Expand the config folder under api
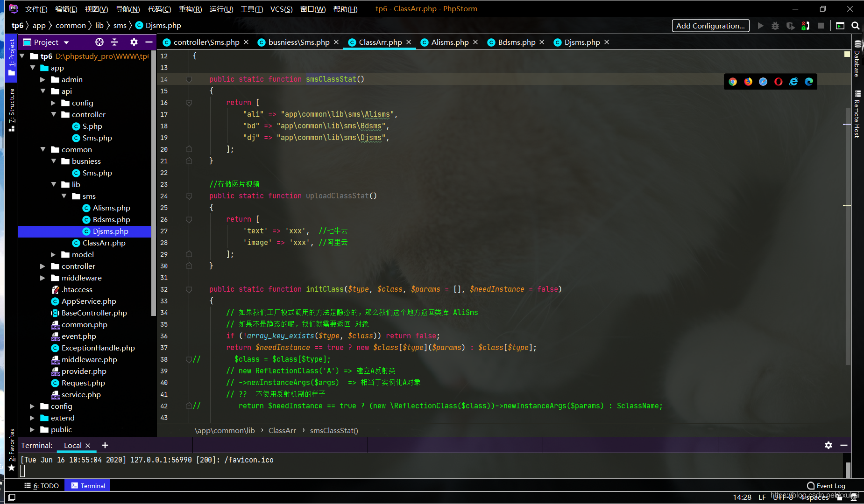The height and width of the screenshot is (504, 864). coord(53,103)
